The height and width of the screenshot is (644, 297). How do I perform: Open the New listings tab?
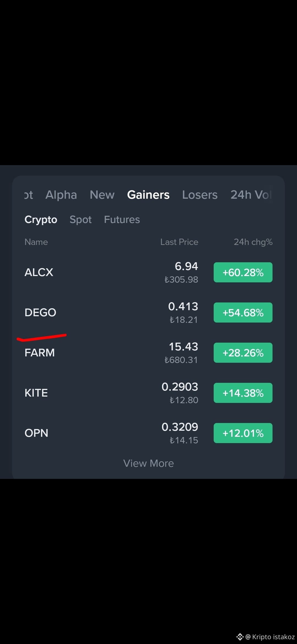pos(102,195)
